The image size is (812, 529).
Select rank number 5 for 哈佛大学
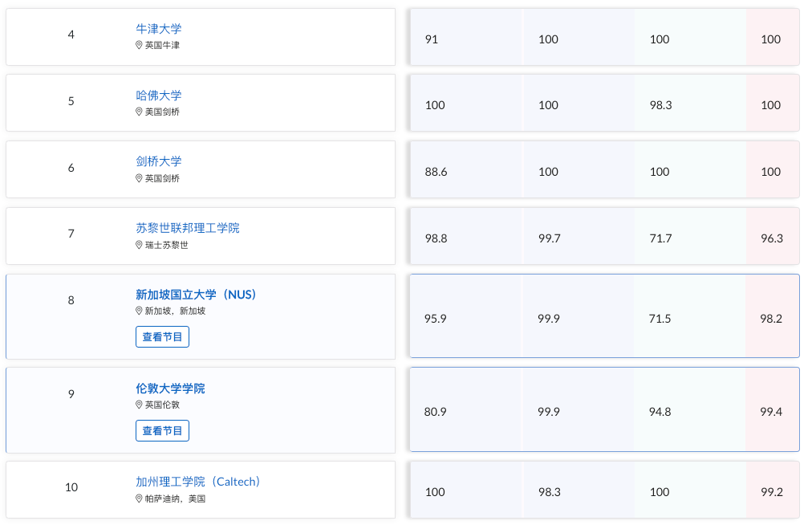71,101
